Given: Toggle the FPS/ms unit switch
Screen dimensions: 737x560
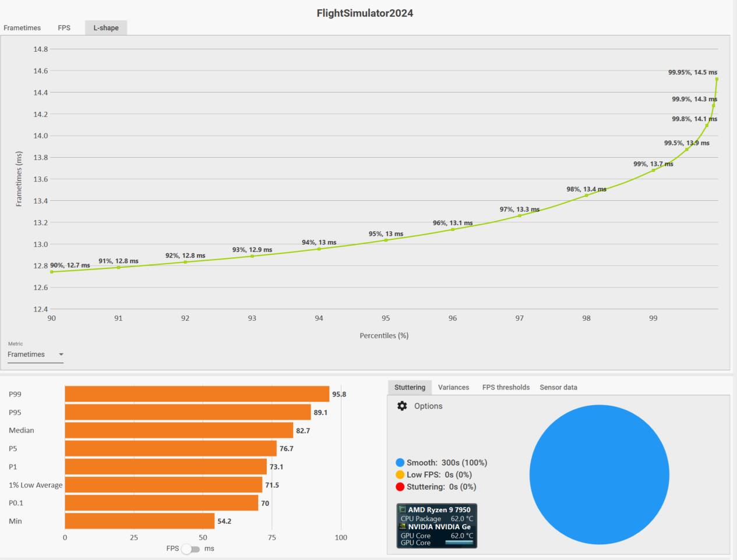Looking at the screenshot, I should [191, 549].
